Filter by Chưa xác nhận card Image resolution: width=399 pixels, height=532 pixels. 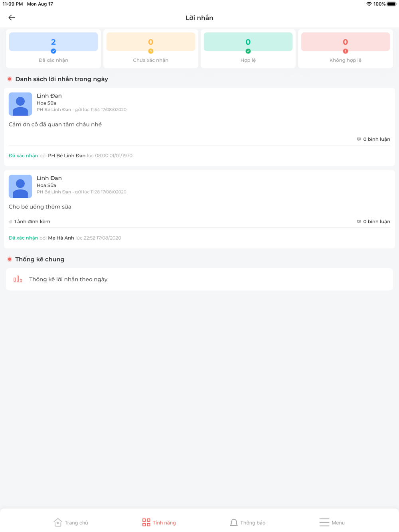151,49
